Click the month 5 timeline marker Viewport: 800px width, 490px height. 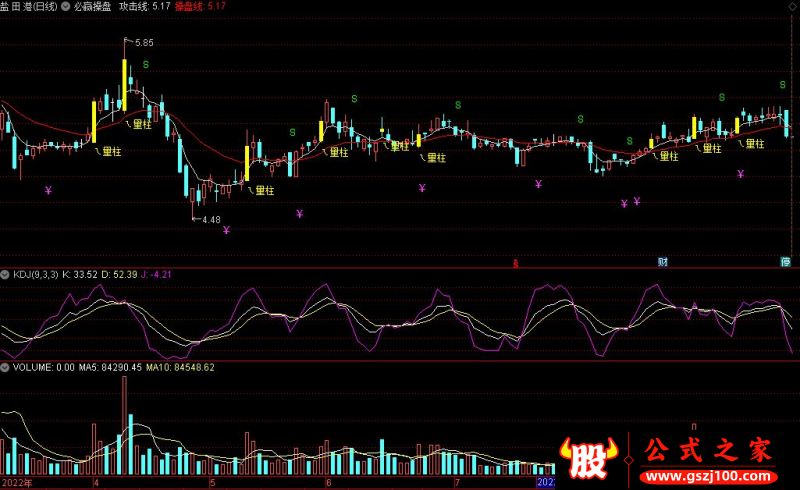click(x=213, y=482)
